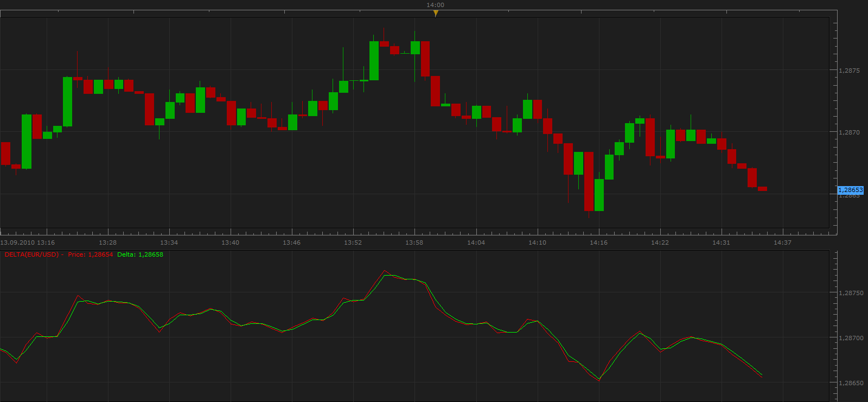Click the last red candle near 14:35
This screenshot has width=868, height=402.
(762, 189)
